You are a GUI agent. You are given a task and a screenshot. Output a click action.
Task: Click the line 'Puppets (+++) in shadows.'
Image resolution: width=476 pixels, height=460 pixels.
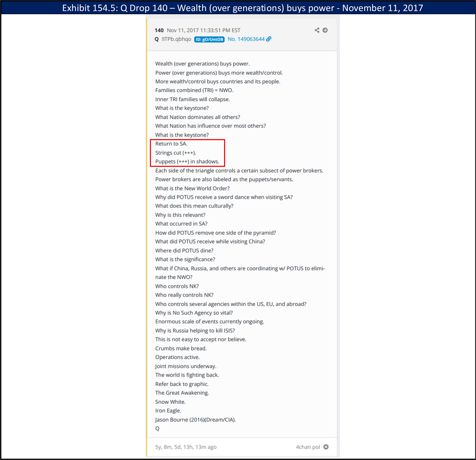tap(187, 162)
